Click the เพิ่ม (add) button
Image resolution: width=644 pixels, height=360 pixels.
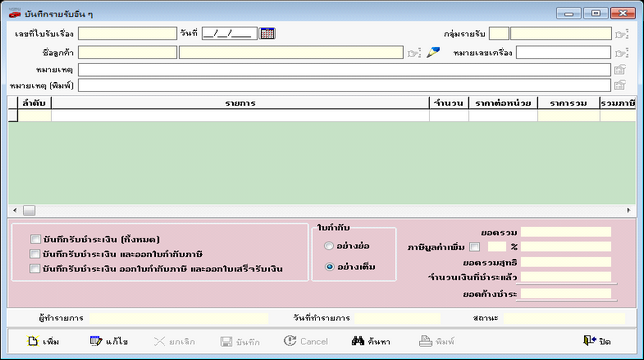(43, 341)
